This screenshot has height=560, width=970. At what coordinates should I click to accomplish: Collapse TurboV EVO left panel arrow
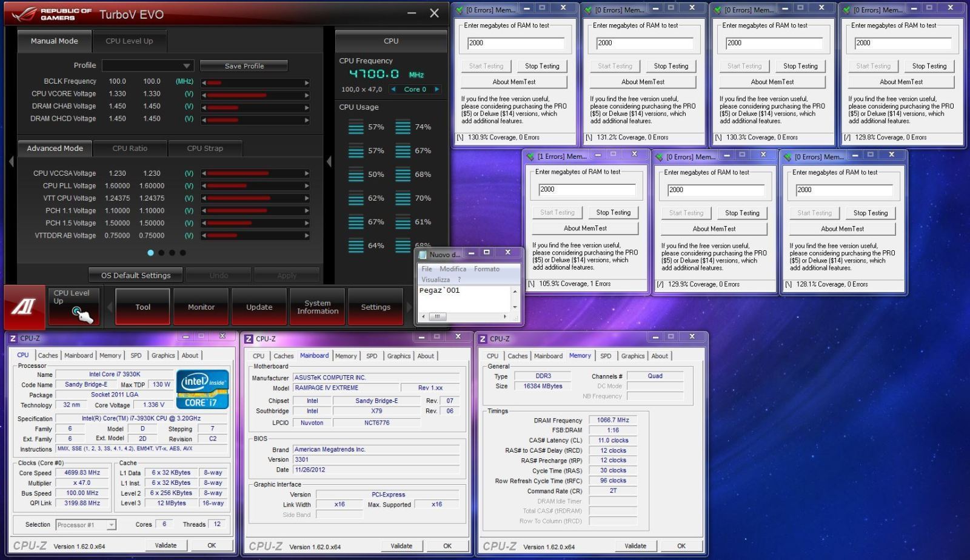[x=11, y=161]
